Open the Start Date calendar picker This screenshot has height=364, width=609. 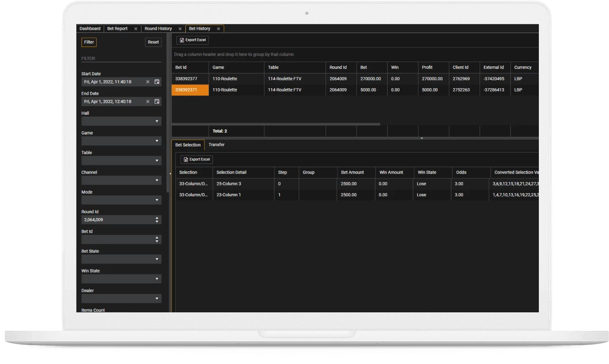(157, 82)
